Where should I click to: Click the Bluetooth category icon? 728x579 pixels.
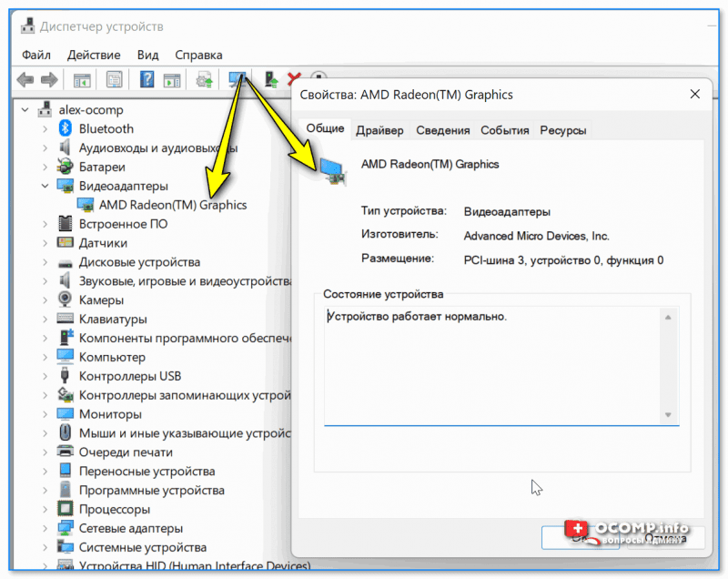pos(65,128)
